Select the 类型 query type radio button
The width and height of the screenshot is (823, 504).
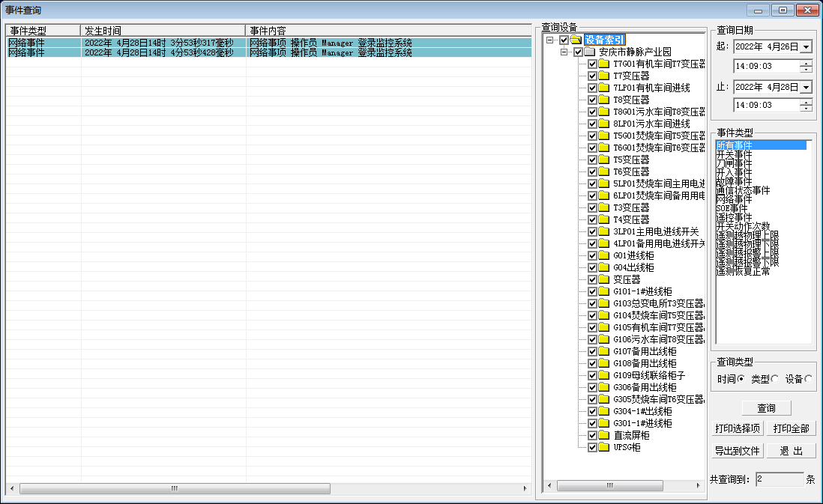[775, 379]
